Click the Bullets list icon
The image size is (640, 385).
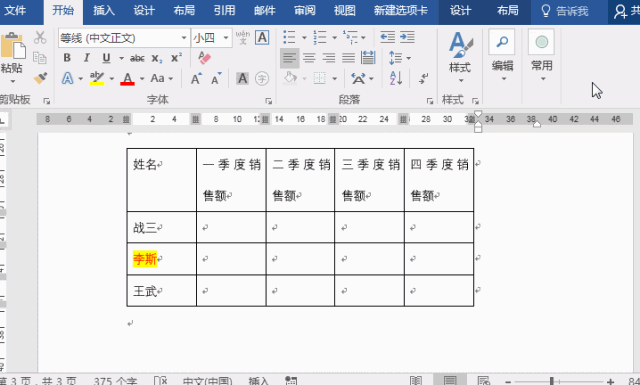(289, 37)
